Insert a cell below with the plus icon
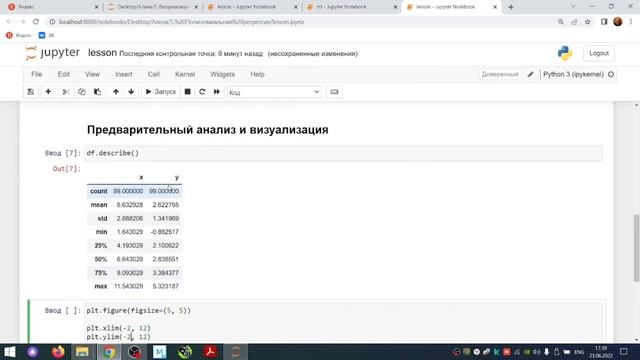This screenshot has height=360, width=640. 48,92
